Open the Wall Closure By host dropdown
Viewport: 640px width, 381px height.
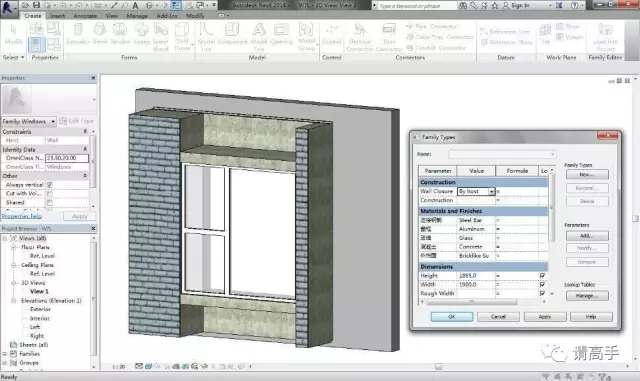point(491,191)
